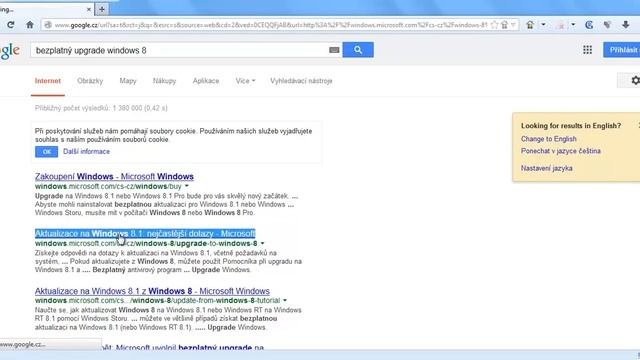
Task: Open Vyhledávací nástroje search tools
Action: click(x=301, y=81)
